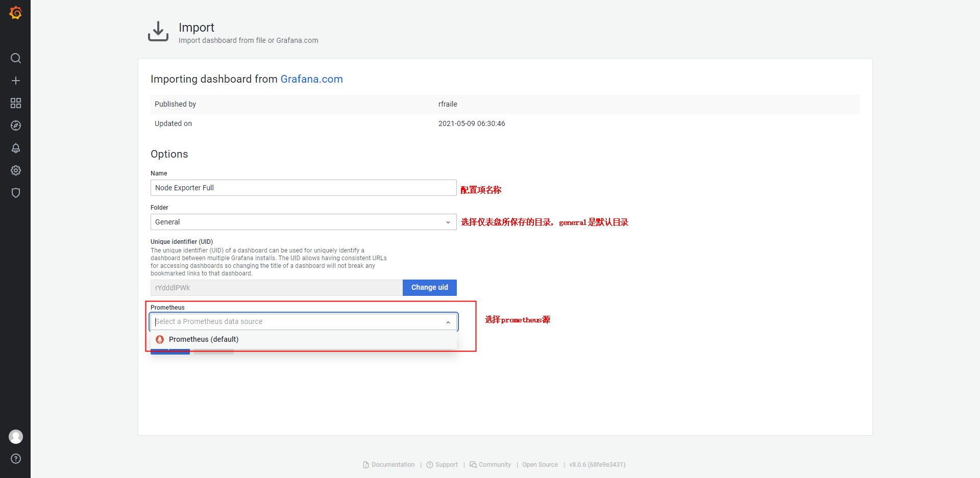
Task: Open the Alerting bell icon
Action: [16, 148]
